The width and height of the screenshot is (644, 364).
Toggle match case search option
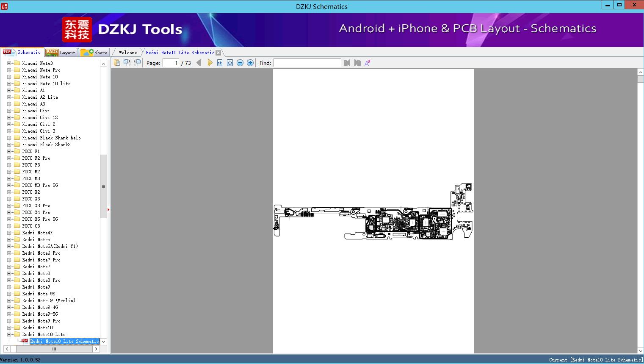click(x=368, y=63)
